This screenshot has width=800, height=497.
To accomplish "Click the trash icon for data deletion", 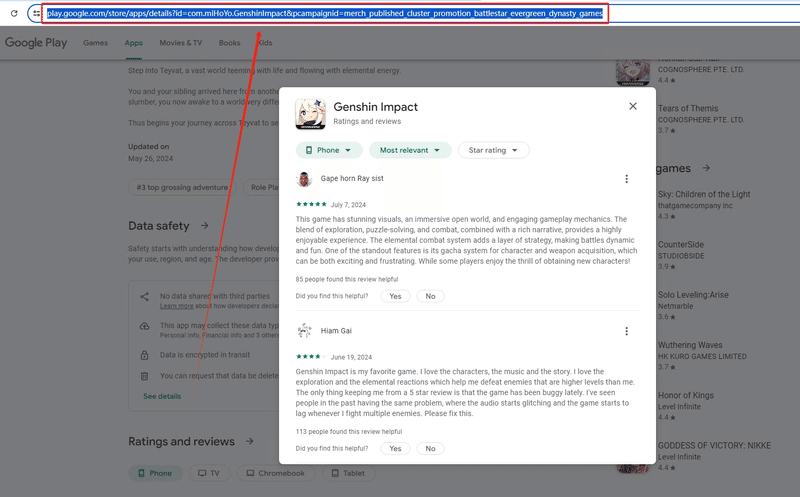I will (x=144, y=376).
